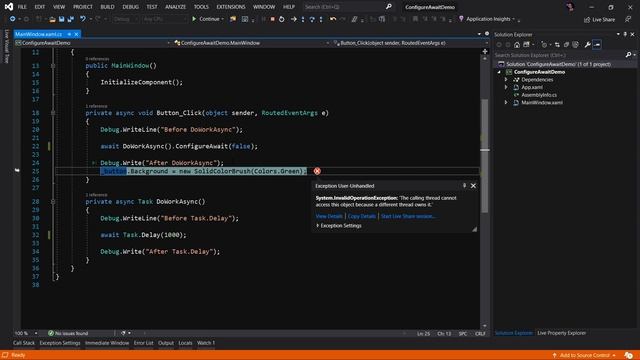Toggle Show All Files in Solution Explorer
The width and height of the screenshot is (640, 360).
[576, 45]
